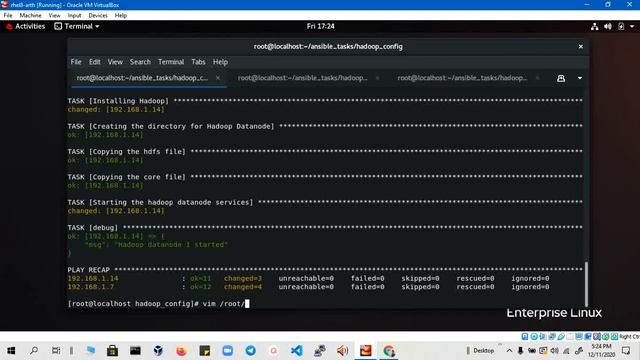Expand the Terminal app menu in top bar
This screenshot has width=640, height=360.
pos(77,26)
